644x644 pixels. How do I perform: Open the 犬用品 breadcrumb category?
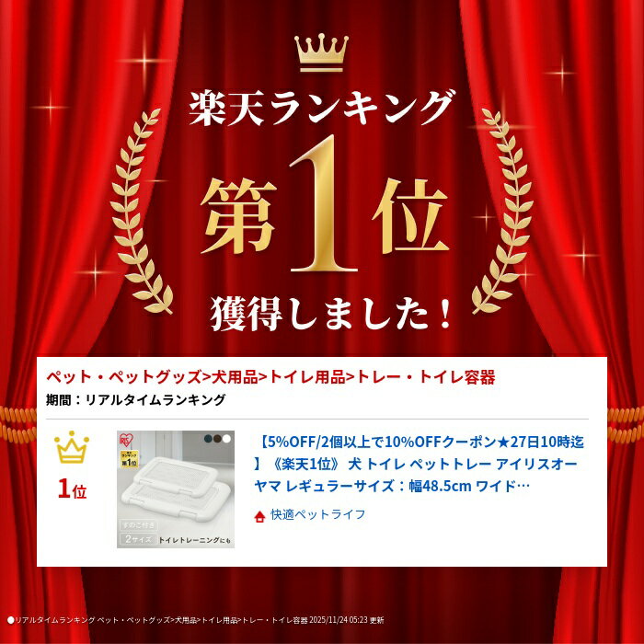click(x=234, y=377)
